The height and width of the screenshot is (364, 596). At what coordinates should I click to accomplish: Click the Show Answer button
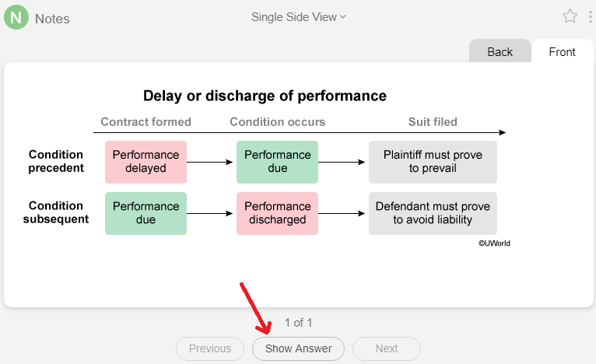tap(298, 348)
